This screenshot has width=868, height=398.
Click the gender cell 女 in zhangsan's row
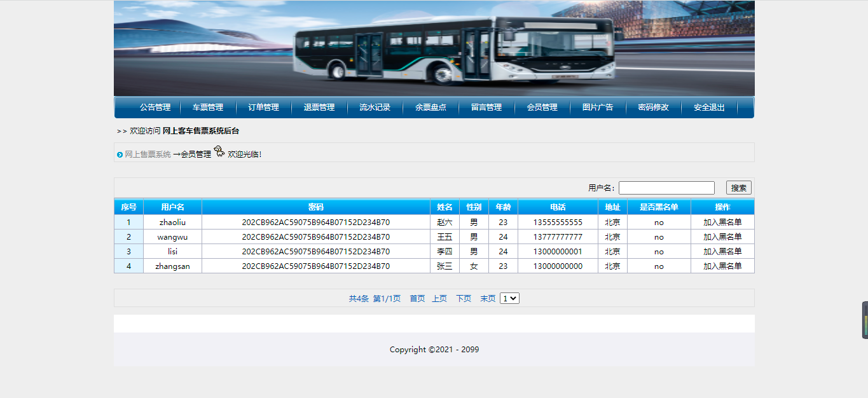point(474,266)
